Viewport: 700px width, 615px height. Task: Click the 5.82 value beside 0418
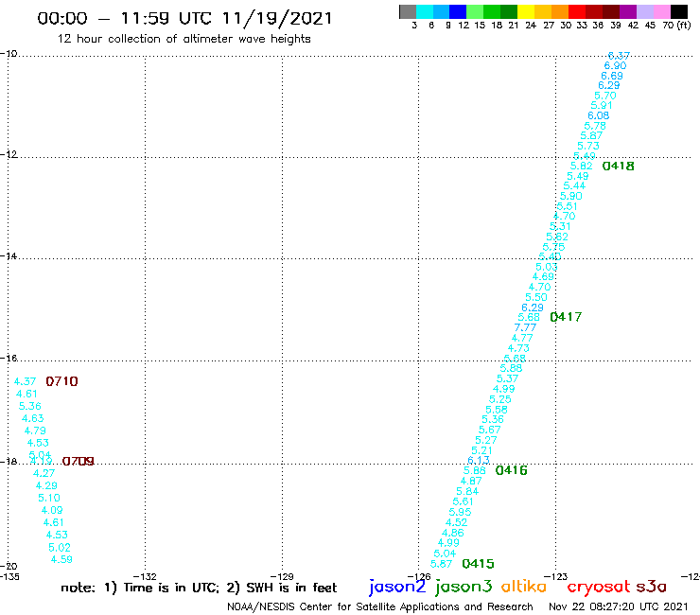[x=581, y=166]
